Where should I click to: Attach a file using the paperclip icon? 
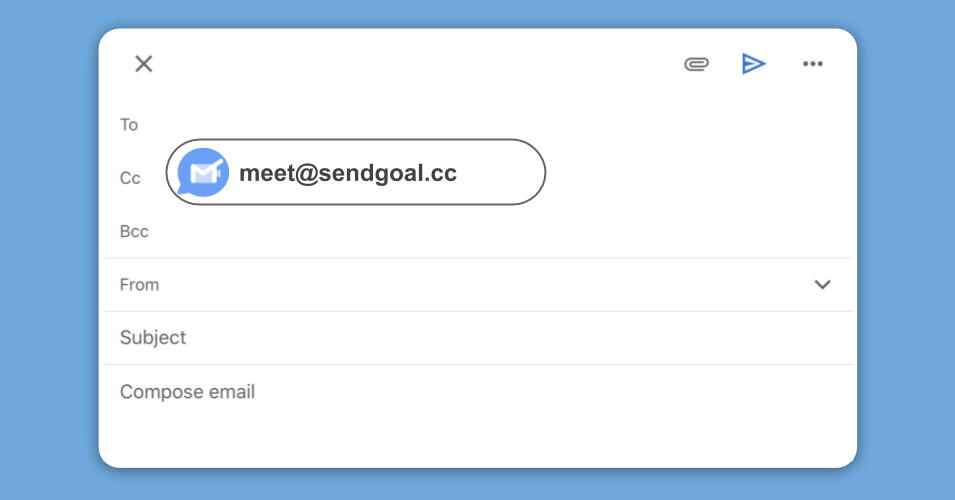696,64
